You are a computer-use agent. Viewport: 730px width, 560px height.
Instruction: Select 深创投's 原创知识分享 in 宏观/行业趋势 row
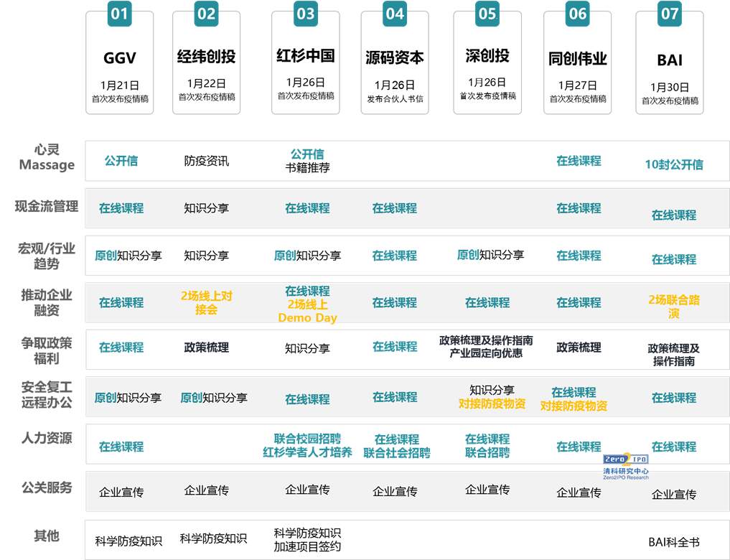[x=490, y=255]
